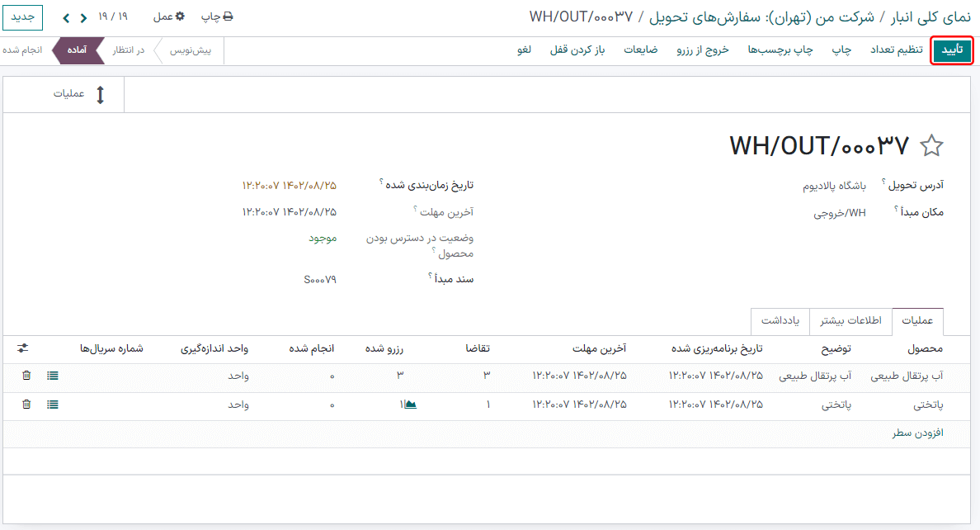
Task: Open detailed operations list icon for آب پرتقال طبیعی
Action: (53, 376)
